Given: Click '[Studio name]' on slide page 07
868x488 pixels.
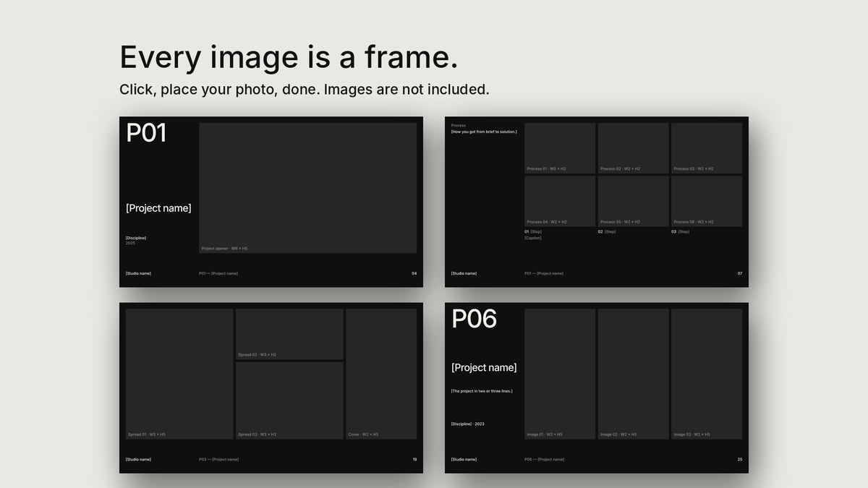Looking at the screenshot, I should pos(464,273).
